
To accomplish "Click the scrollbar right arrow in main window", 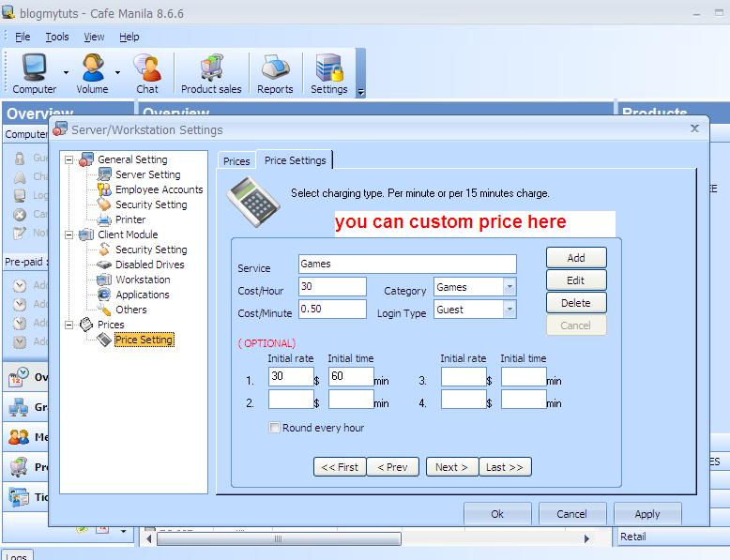I will (x=586, y=539).
